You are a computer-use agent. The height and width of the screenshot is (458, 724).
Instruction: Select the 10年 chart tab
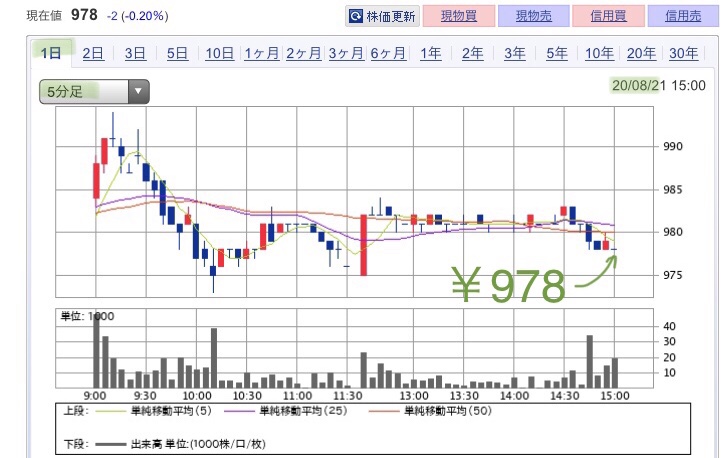(599, 54)
